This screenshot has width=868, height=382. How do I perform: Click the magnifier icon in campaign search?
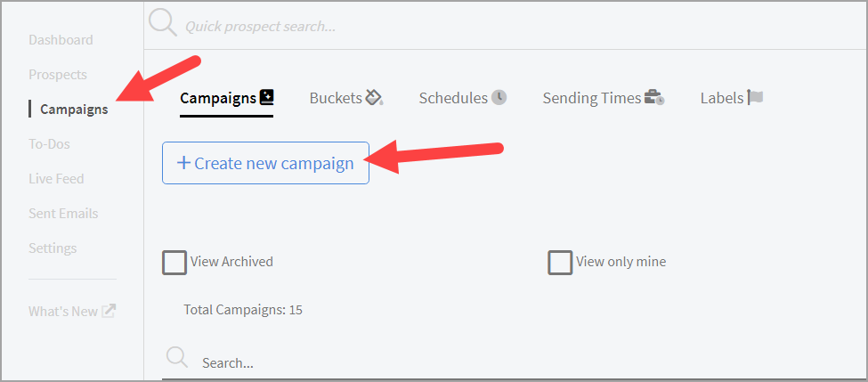[x=177, y=358]
